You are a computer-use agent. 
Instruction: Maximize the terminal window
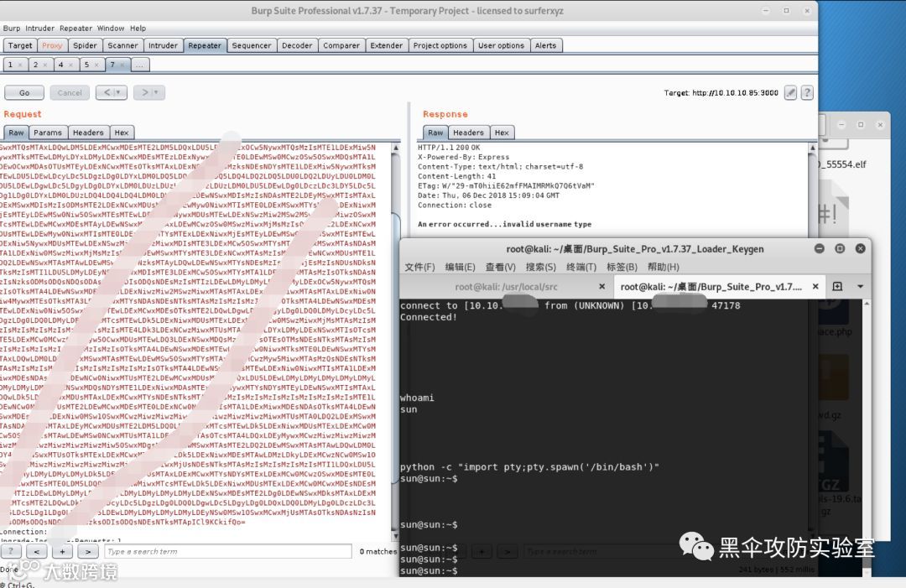[x=840, y=248]
